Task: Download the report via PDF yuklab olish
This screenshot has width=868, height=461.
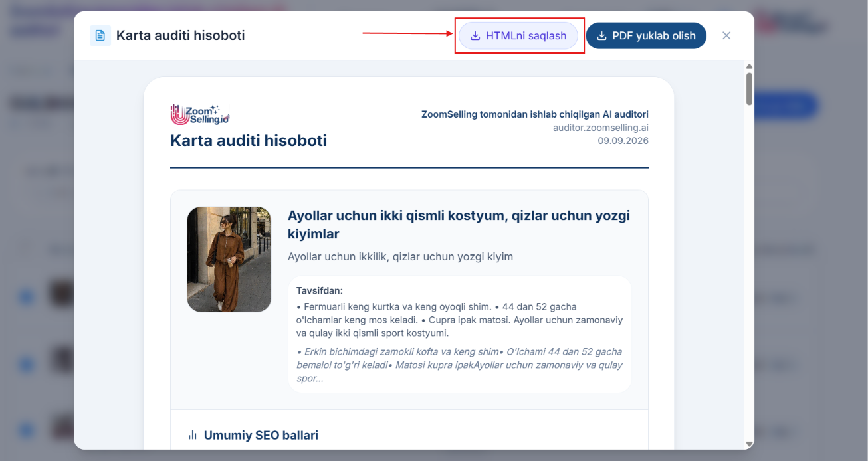Action: [646, 36]
